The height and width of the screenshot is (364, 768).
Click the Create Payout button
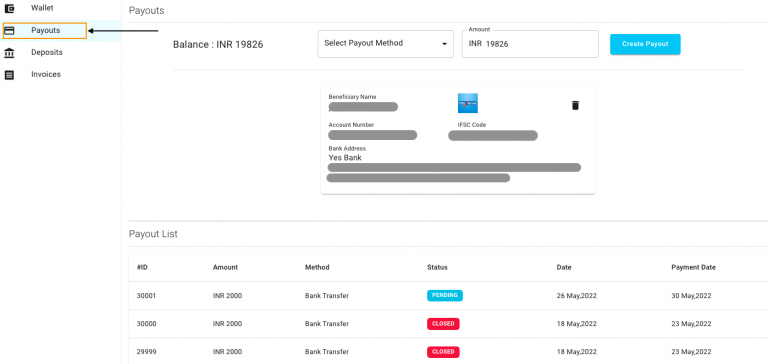coord(645,44)
